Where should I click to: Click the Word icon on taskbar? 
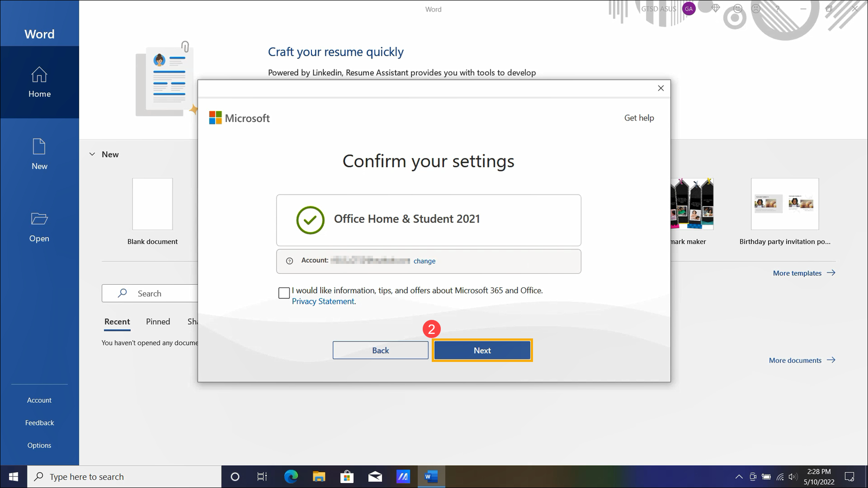(431, 477)
